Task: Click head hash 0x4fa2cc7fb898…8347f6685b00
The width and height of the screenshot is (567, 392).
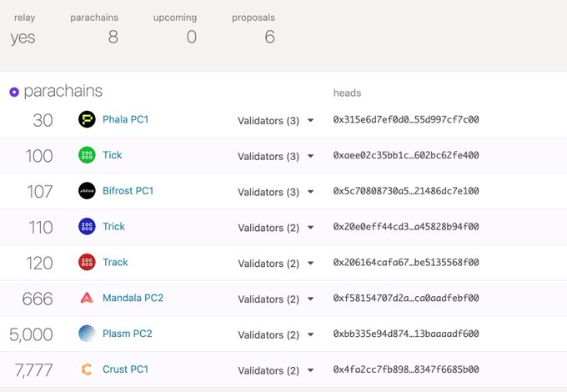Action: point(406,369)
